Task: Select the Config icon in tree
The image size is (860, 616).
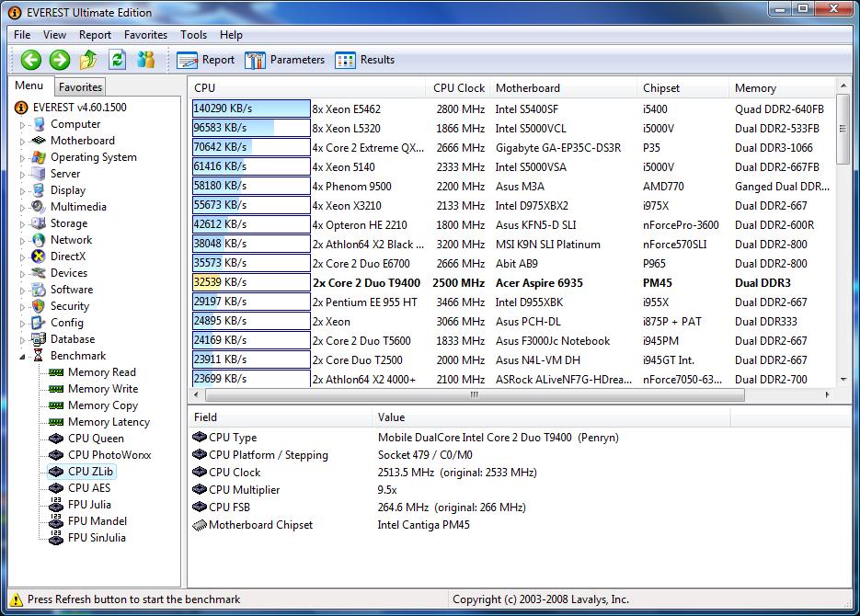Action: pos(38,323)
